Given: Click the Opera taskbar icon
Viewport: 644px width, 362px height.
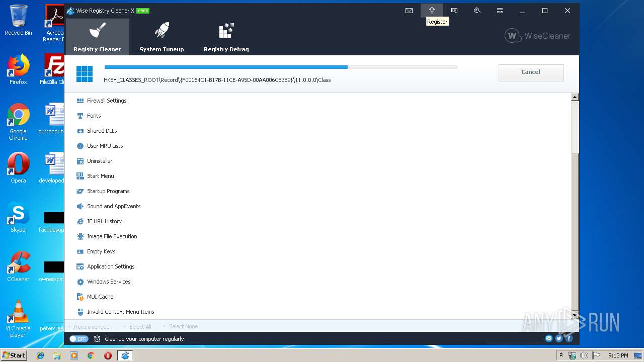Looking at the screenshot, I should [x=108, y=355].
